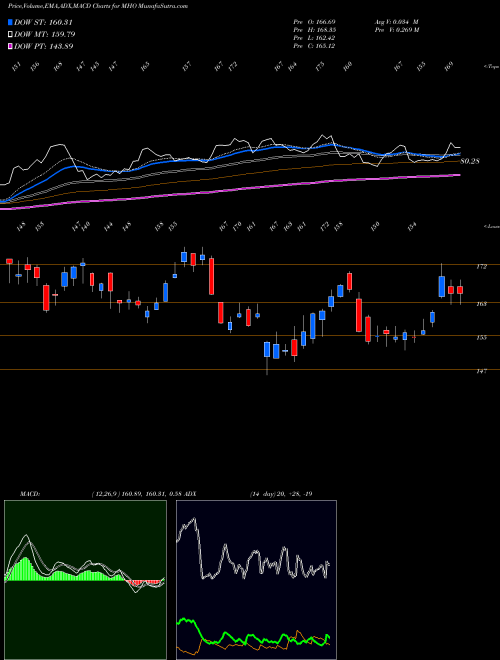Click the chart title mentioning MunafaSutra.com
The height and width of the screenshot is (660, 500).
pos(98,6)
